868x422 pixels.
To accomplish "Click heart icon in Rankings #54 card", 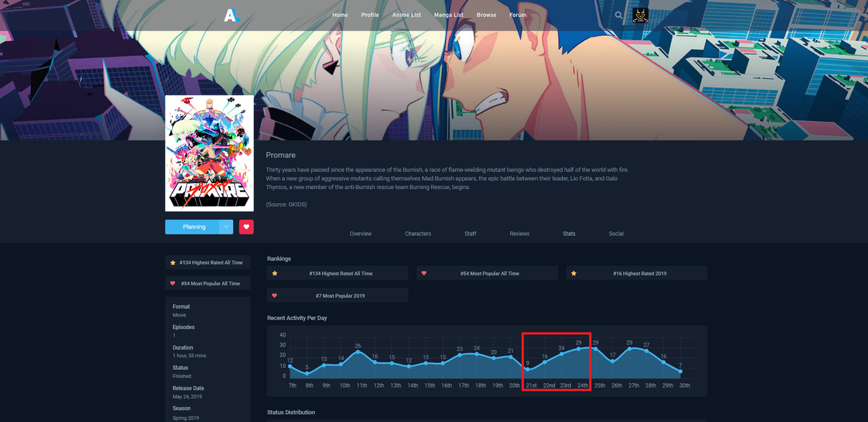I will pyautogui.click(x=424, y=273).
